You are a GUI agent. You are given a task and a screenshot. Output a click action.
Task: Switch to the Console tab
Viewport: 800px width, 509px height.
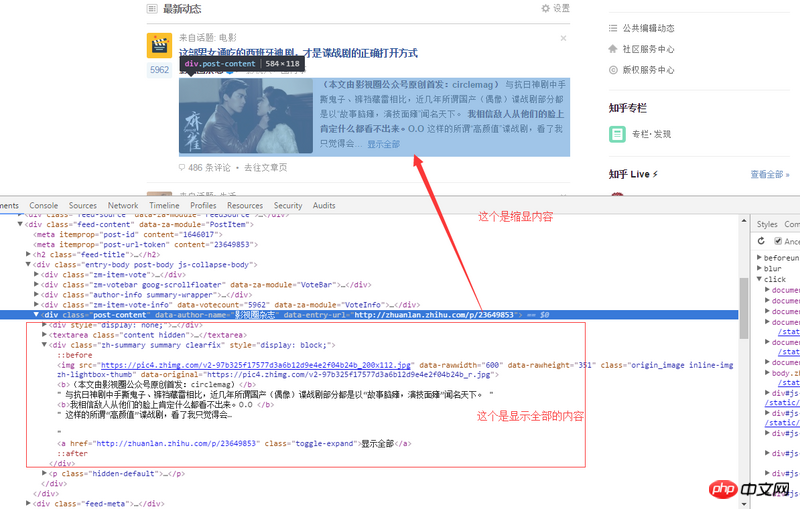pyautogui.click(x=43, y=206)
